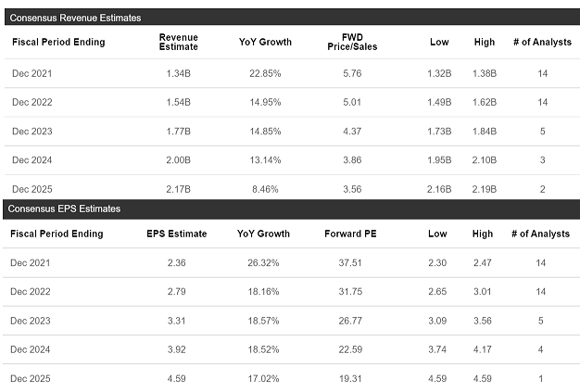Viewport: 580px width, 392px height.
Task: Click the FWD Price/Sales column header
Action: coord(353,42)
